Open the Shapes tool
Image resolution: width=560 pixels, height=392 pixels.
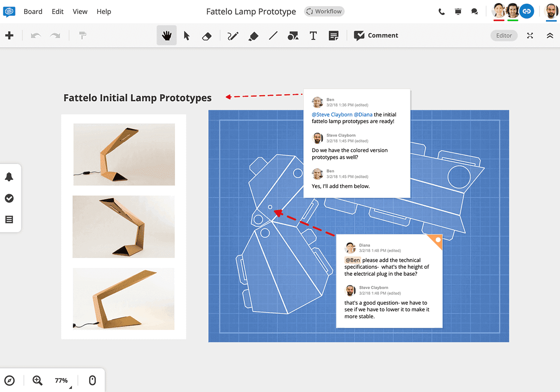click(293, 35)
